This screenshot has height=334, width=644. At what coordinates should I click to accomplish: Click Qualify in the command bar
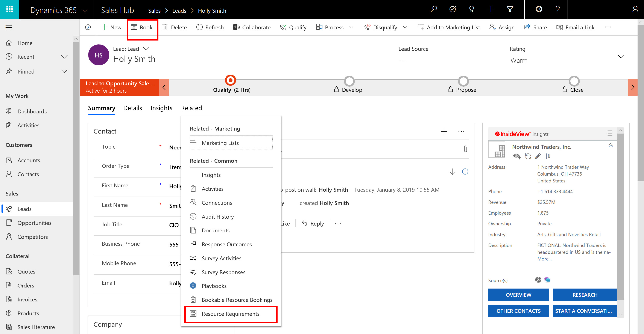293,27
